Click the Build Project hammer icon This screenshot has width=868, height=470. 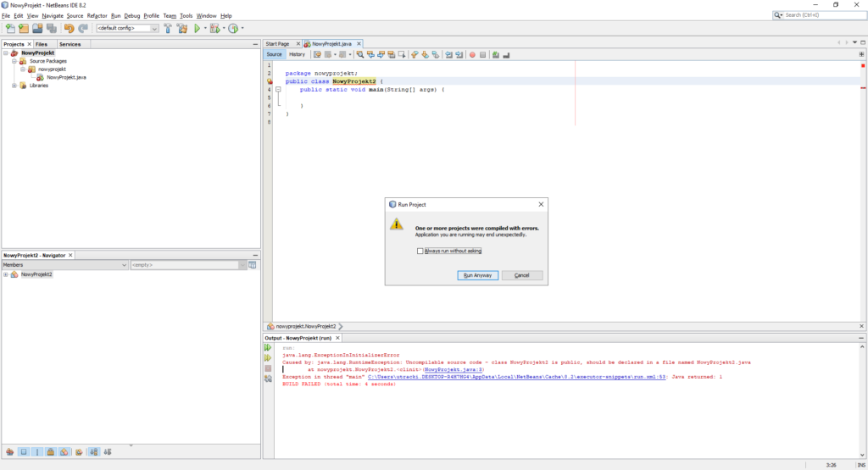tap(167, 29)
